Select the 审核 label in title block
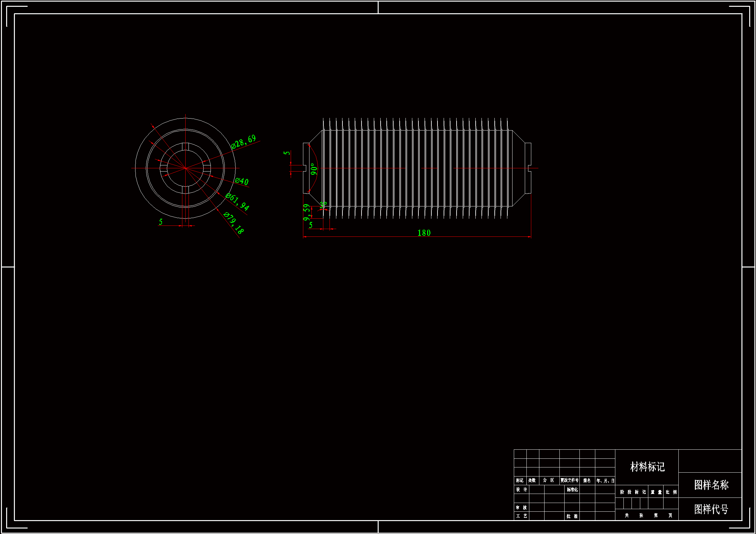Screen dimensions: 756x534 (x=521, y=508)
